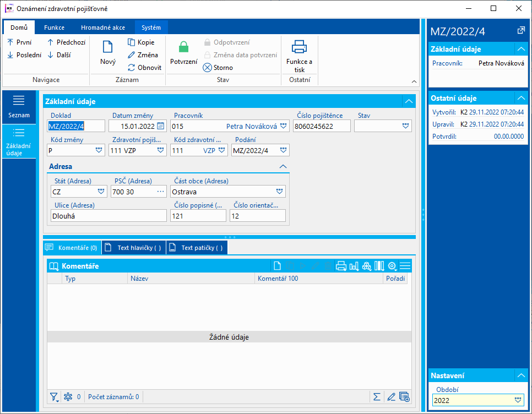This screenshot has width=532, height=414.
Task: Collapse the Ostatní údaje panel
Action: click(521, 98)
